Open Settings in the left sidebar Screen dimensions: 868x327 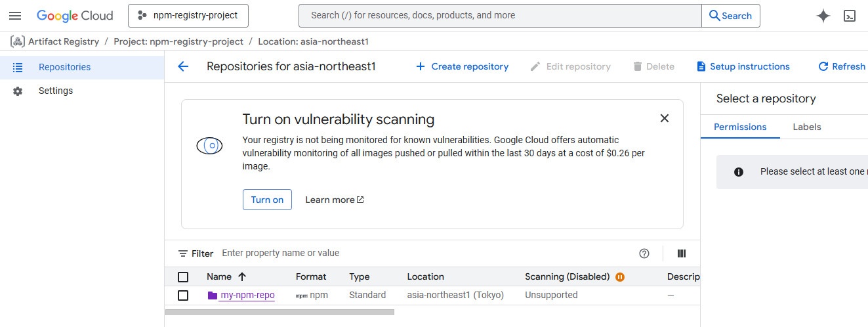click(x=56, y=91)
